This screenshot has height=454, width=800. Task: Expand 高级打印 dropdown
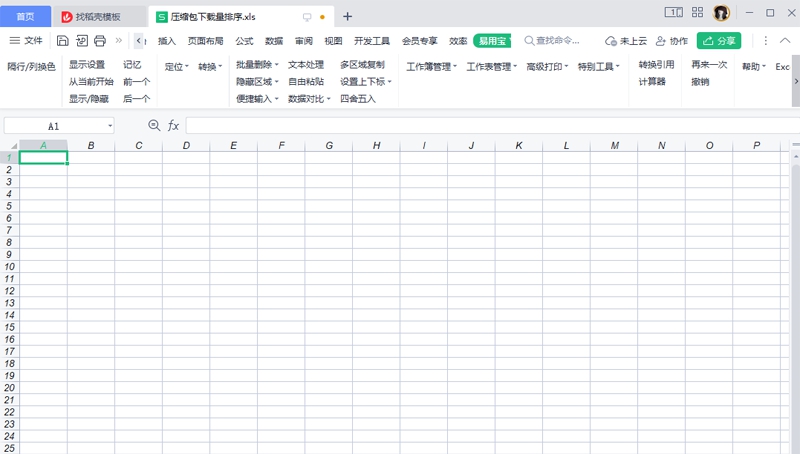pyautogui.click(x=547, y=66)
